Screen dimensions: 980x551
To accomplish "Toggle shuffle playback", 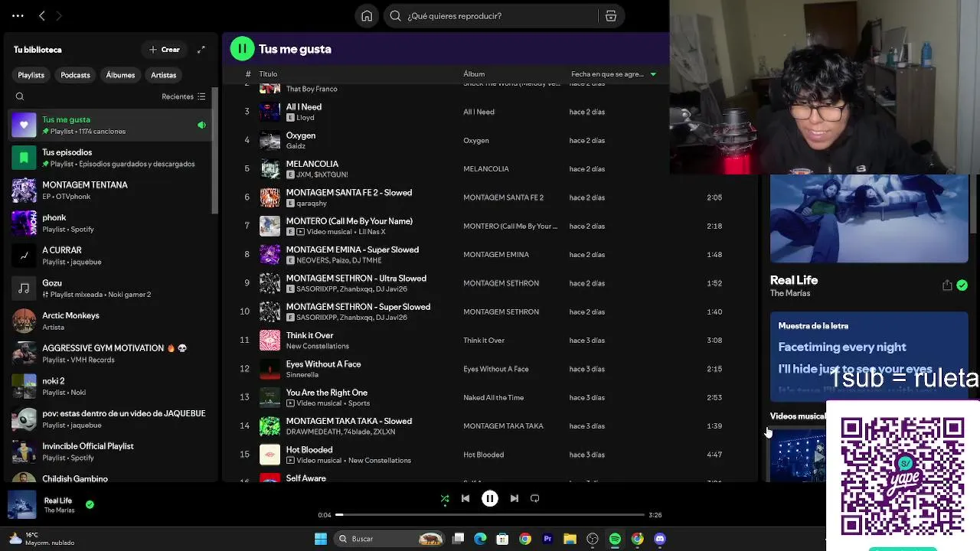I will (445, 498).
